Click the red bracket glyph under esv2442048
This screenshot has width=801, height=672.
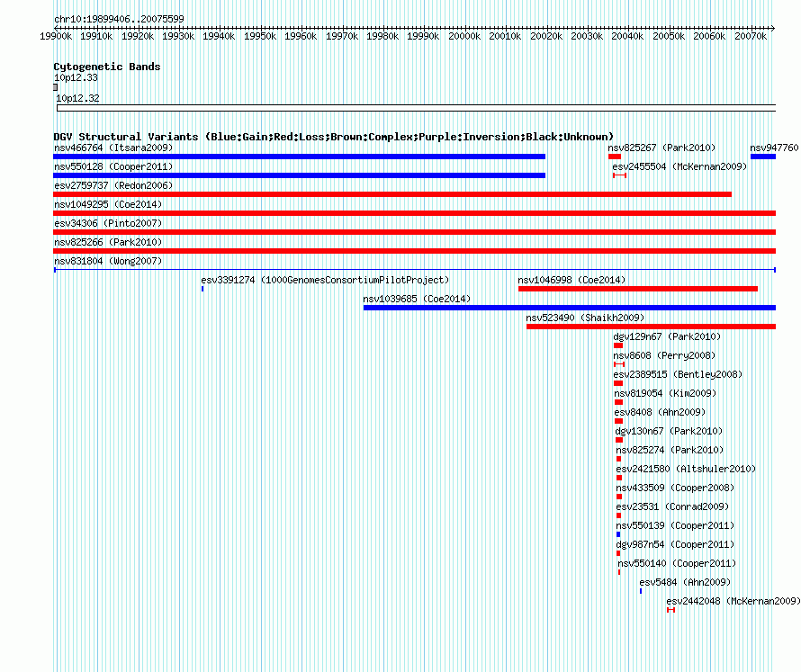click(x=670, y=610)
